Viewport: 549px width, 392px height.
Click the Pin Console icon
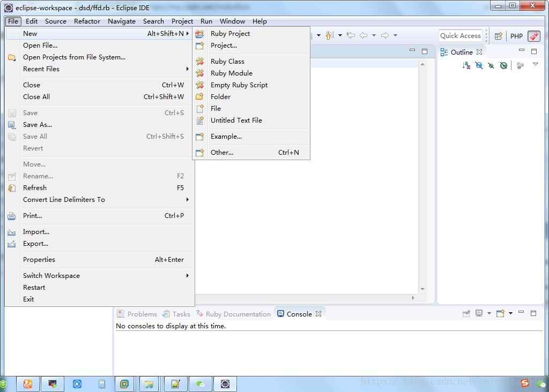pyautogui.click(x=466, y=313)
